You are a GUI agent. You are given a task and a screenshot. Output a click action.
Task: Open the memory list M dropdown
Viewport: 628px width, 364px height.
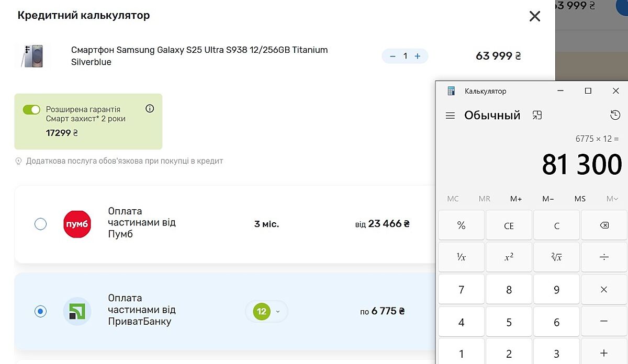click(612, 199)
